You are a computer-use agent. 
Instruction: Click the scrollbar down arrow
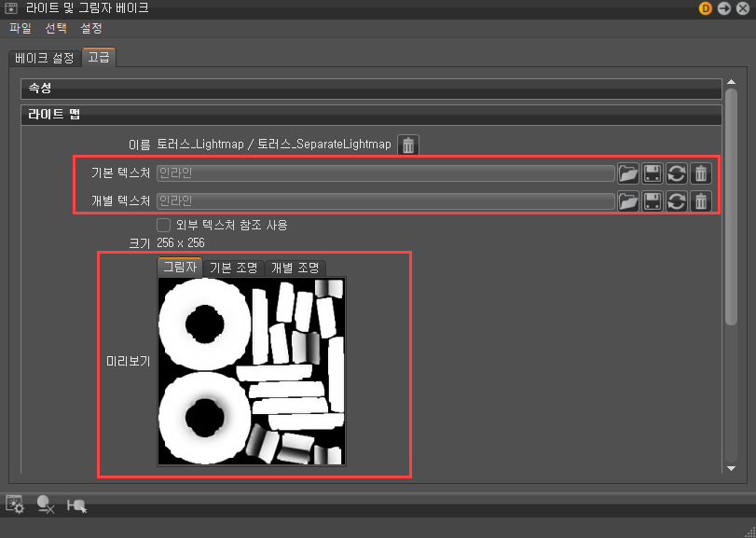[731, 469]
